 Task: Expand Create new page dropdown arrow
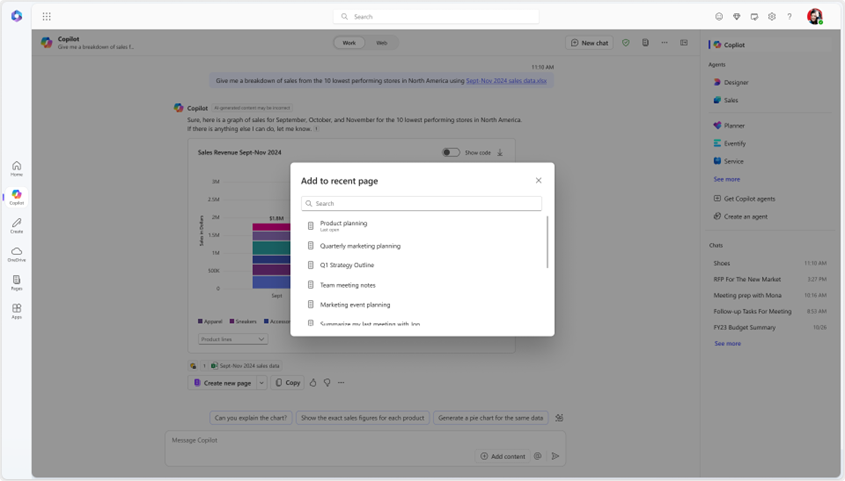261,383
